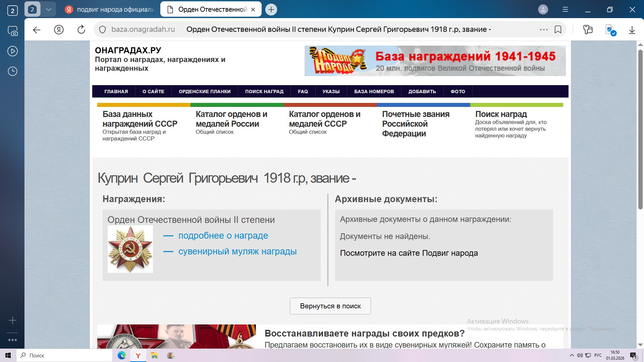This screenshot has width=644, height=362.
Task: Click the Yandex home icon in toolbar
Action: (x=59, y=30)
